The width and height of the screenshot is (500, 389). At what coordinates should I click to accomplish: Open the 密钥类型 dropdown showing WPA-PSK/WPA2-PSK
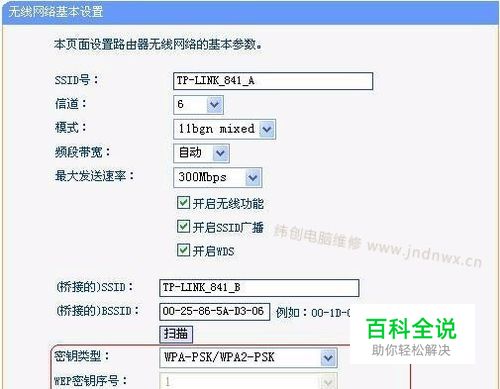tap(248, 357)
